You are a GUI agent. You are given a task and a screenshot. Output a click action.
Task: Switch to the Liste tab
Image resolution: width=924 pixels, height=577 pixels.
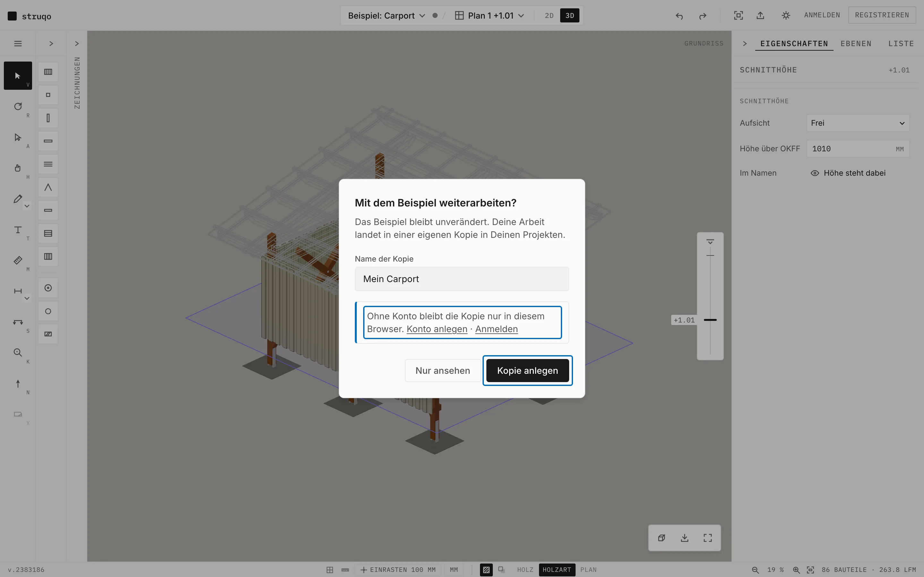[901, 44]
